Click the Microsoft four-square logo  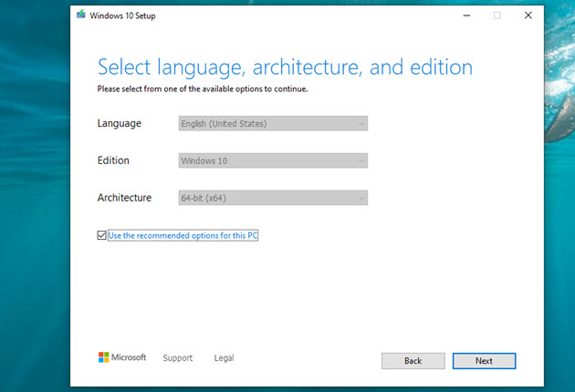(x=104, y=357)
